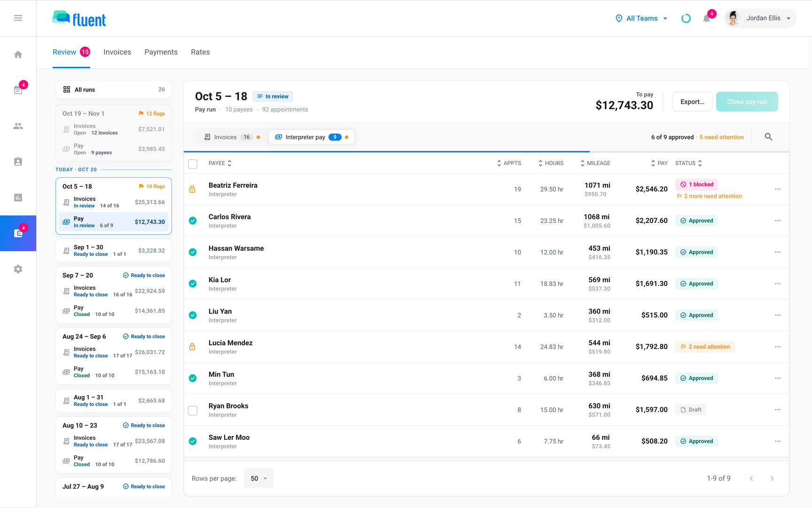This screenshot has height=508, width=812.
Task: Click the 5 need attention link
Action: (x=721, y=137)
